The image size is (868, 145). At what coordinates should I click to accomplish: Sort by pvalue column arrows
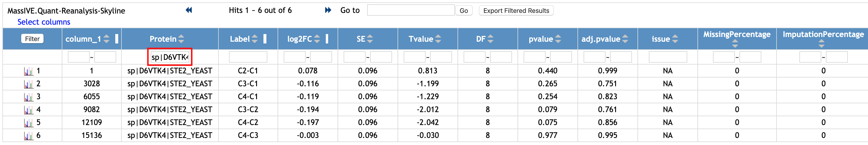pos(558,39)
